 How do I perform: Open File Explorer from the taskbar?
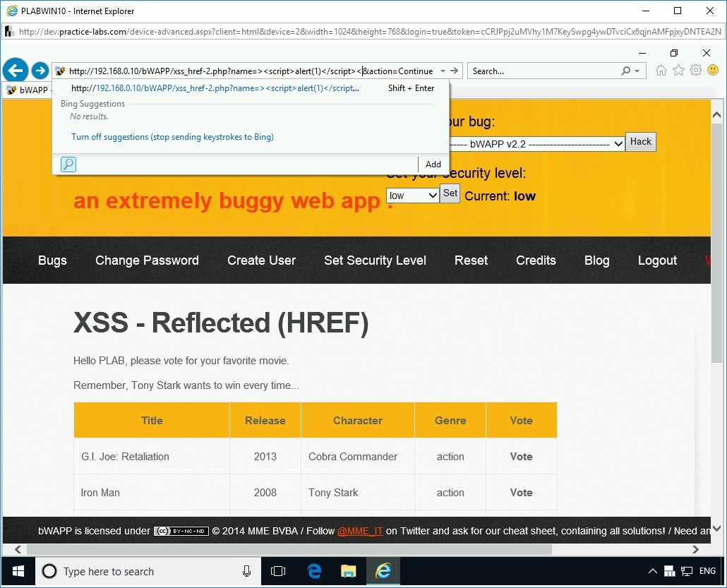(x=348, y=571)
